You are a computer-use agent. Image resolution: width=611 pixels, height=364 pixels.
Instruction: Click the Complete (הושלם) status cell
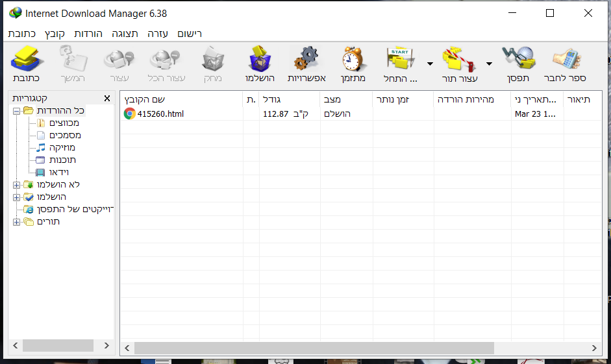pos(337,114)
